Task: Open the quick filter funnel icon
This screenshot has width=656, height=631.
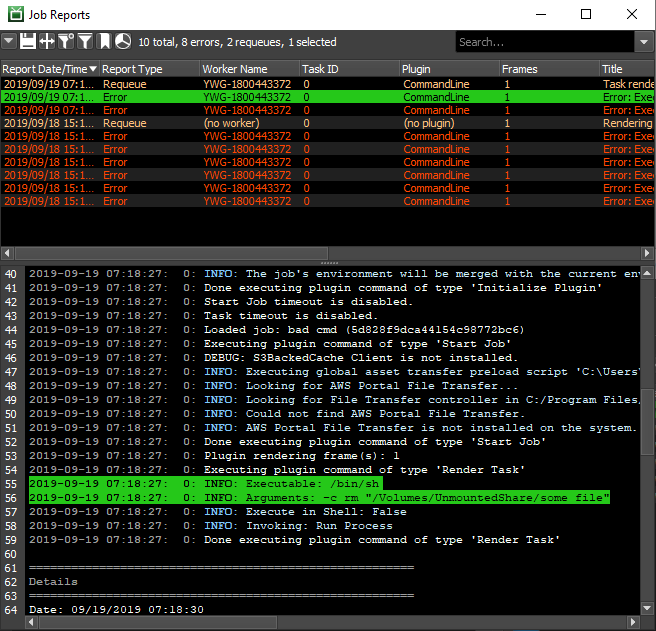Action: point(66,42)
